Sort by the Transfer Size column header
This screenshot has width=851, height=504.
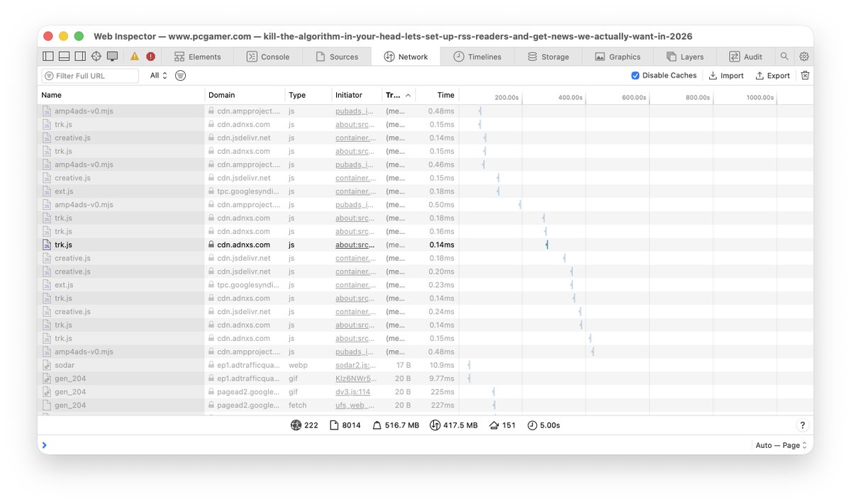click(398, 95)
